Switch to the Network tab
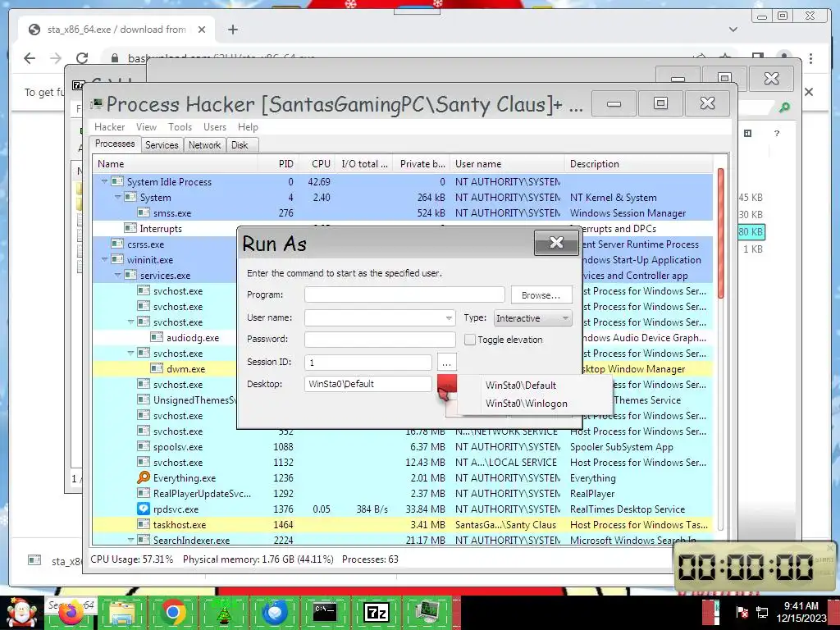The image size is (840, 630). 204,145
